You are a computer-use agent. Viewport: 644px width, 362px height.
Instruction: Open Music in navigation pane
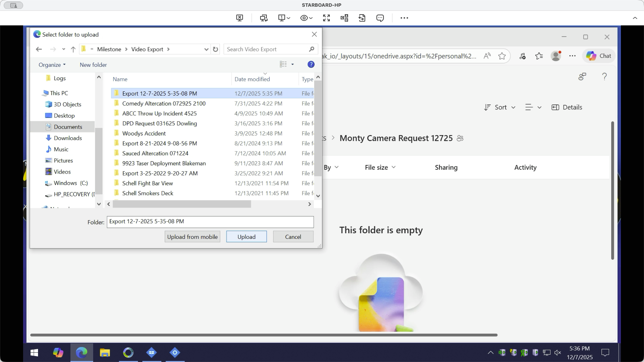point(61,149)
